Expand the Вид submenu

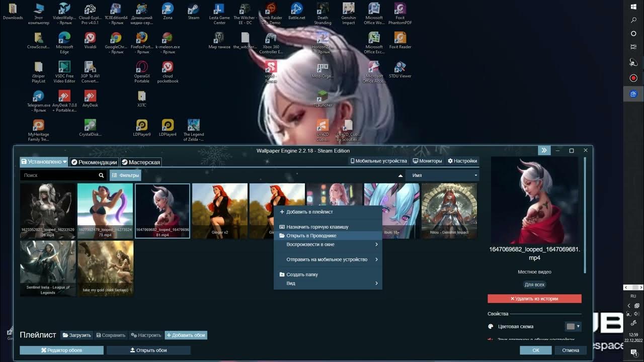(328, 284)
